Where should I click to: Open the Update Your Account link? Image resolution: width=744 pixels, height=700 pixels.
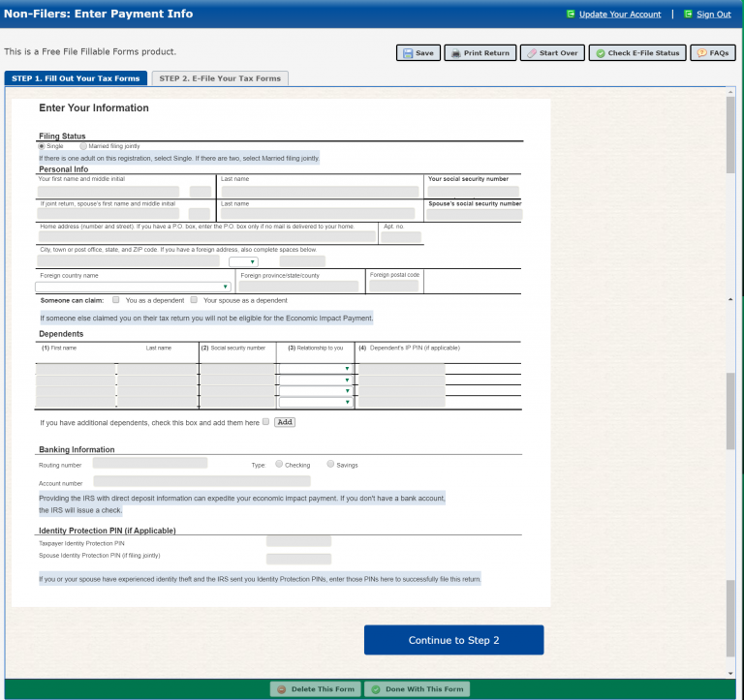[x=620, y=15]
